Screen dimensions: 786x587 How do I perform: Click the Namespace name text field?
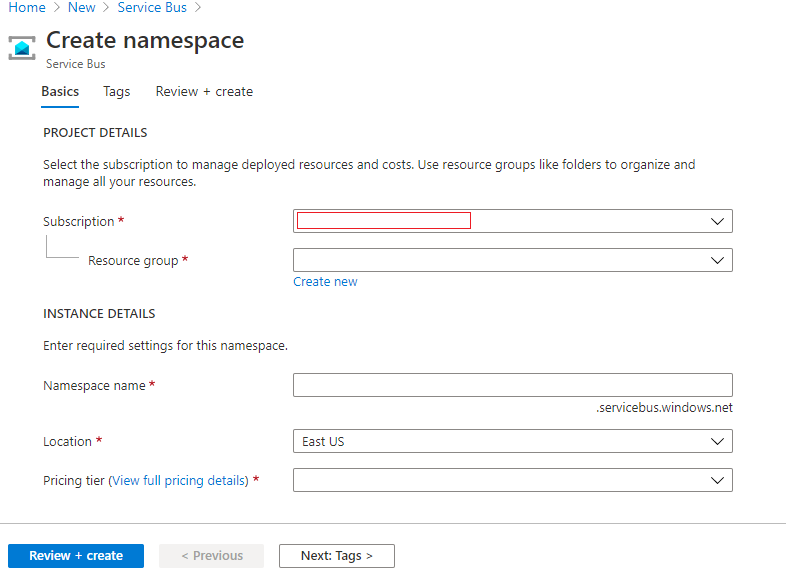tap(512, 385)
